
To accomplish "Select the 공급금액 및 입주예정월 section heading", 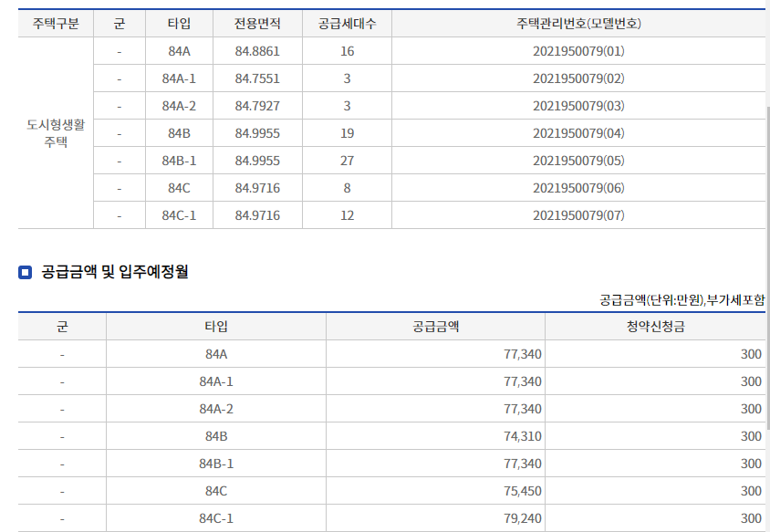I will pos(114,272).
